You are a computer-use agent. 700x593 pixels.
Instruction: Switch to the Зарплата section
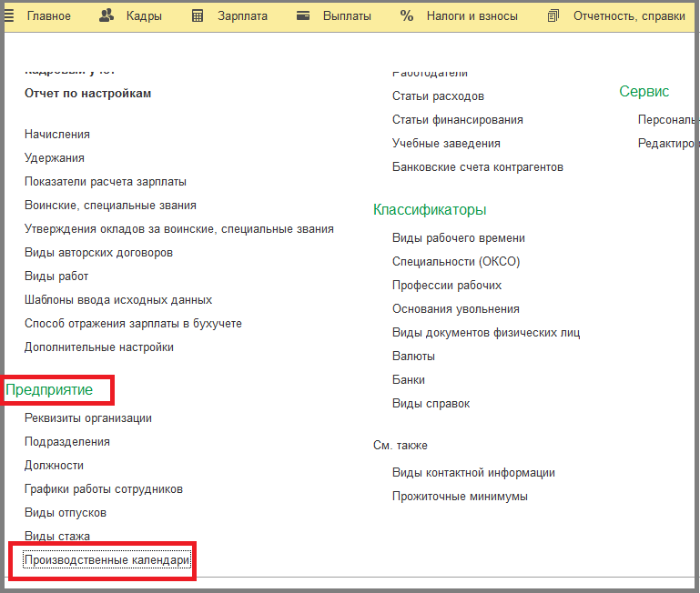point(242,16)
